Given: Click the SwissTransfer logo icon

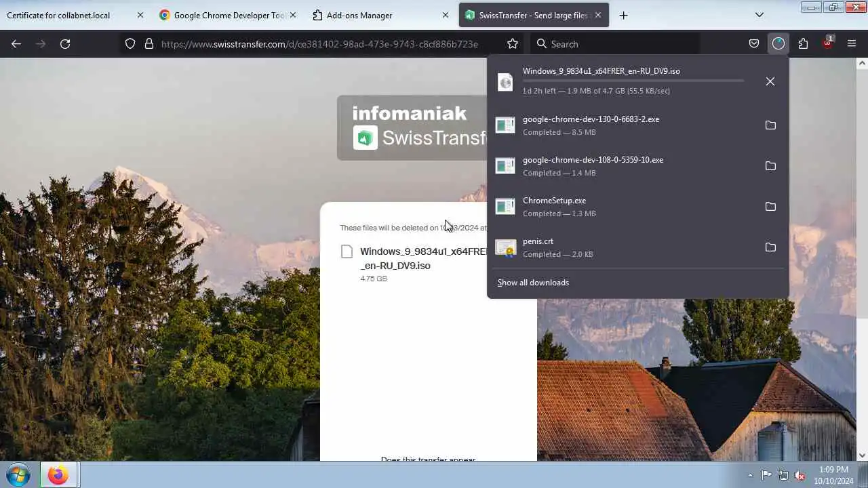Looking at the screenshot, I should tap(365, 138).
